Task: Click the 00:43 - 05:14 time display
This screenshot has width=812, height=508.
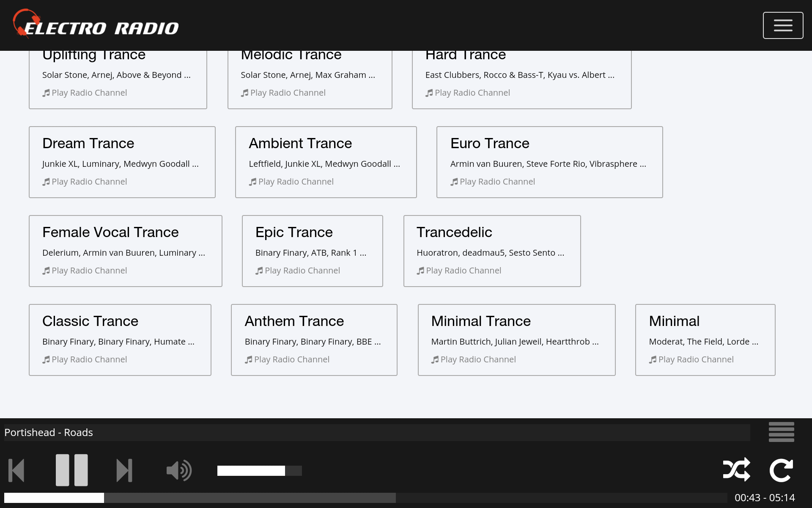Action: coord(765,498)
